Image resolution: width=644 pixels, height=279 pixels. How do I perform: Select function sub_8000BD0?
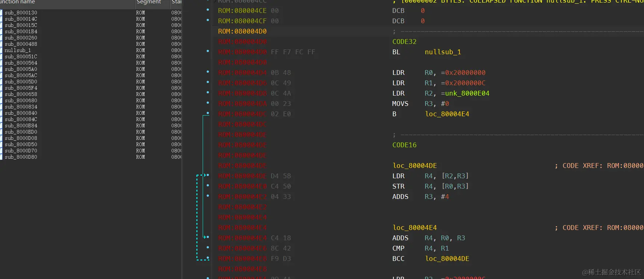coord(21,132)
